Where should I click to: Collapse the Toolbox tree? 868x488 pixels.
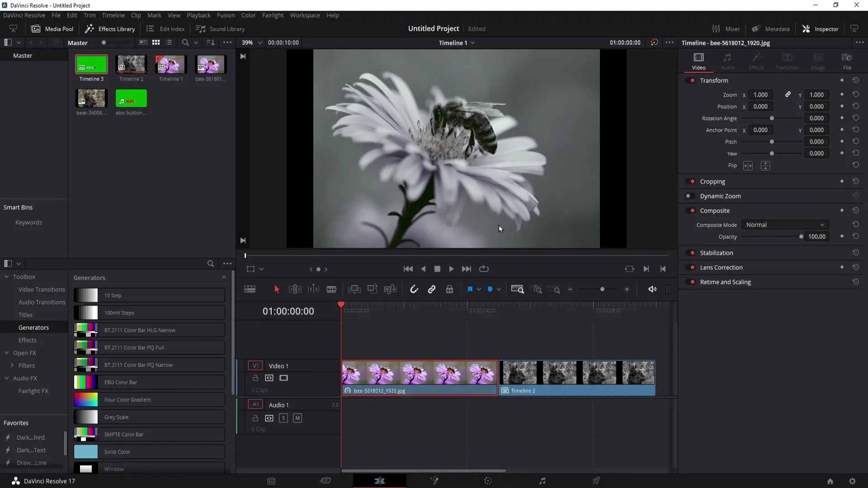7,277
